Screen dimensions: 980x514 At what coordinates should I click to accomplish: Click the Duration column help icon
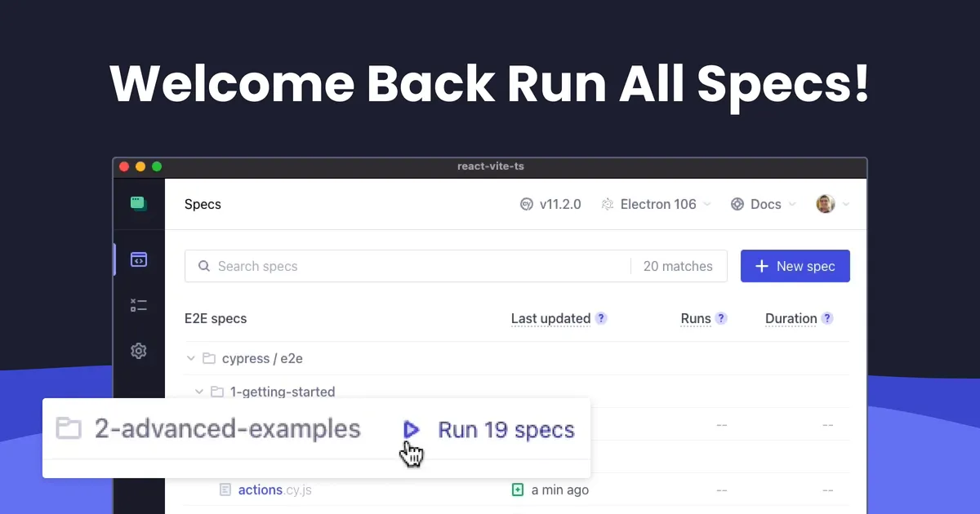pyautogui.click(x=827, y=318)
